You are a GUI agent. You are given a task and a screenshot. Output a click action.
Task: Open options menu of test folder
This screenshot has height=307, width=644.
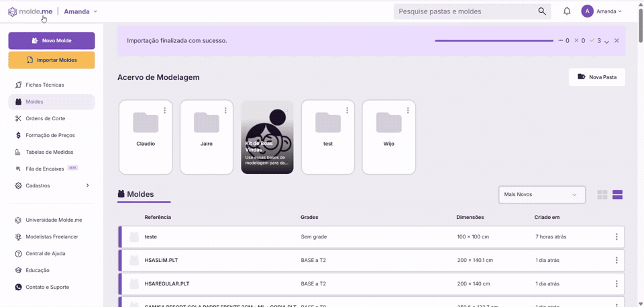coord(347,110)
